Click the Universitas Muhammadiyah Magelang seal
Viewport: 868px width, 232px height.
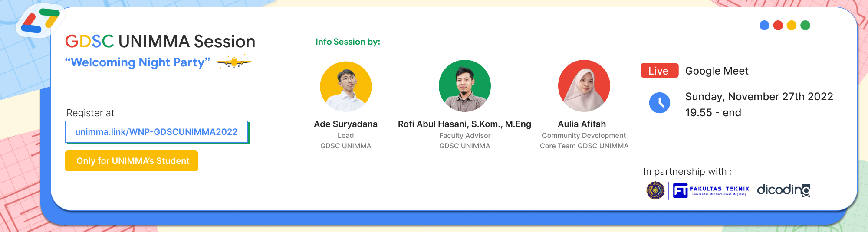(x=655, y=190)
